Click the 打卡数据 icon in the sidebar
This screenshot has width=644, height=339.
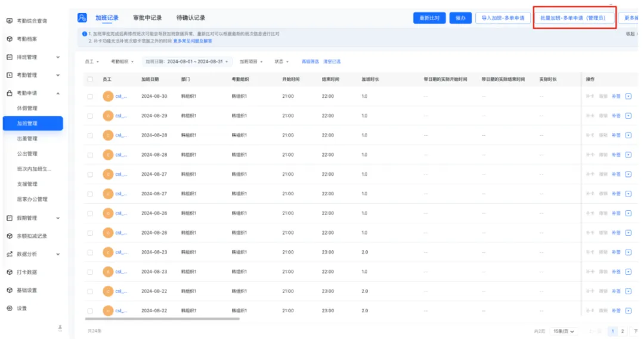click(10, 272)
